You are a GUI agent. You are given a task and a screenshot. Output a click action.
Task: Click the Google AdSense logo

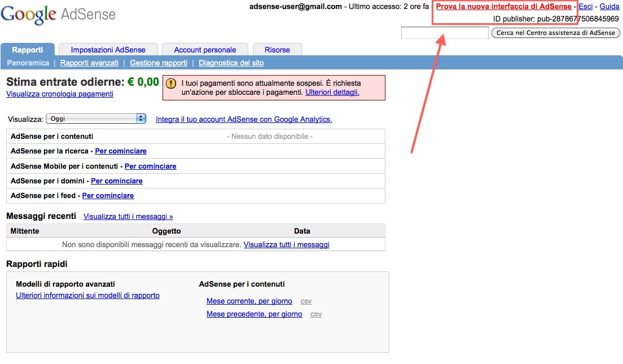(x=59, y=15)
